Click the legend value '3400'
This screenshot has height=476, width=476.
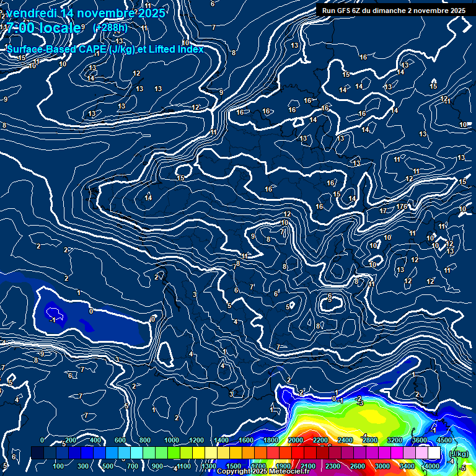407,466
